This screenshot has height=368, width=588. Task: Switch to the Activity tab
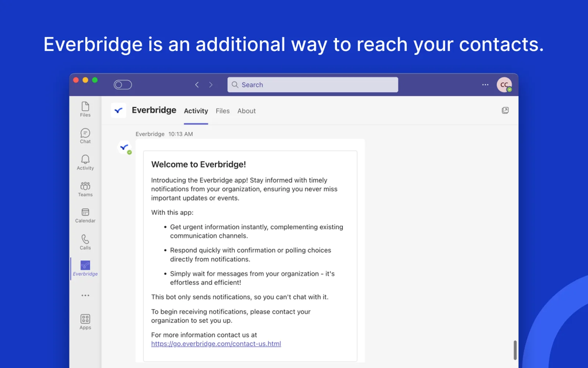pos(196,111)
